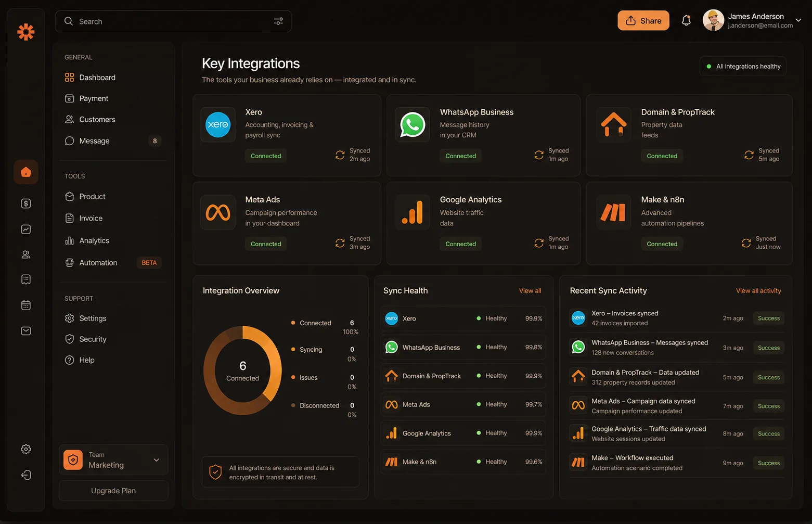Click View all in Sync Health
The height and width of the screenshot is (524, 812).
click(x=530, y=291)
